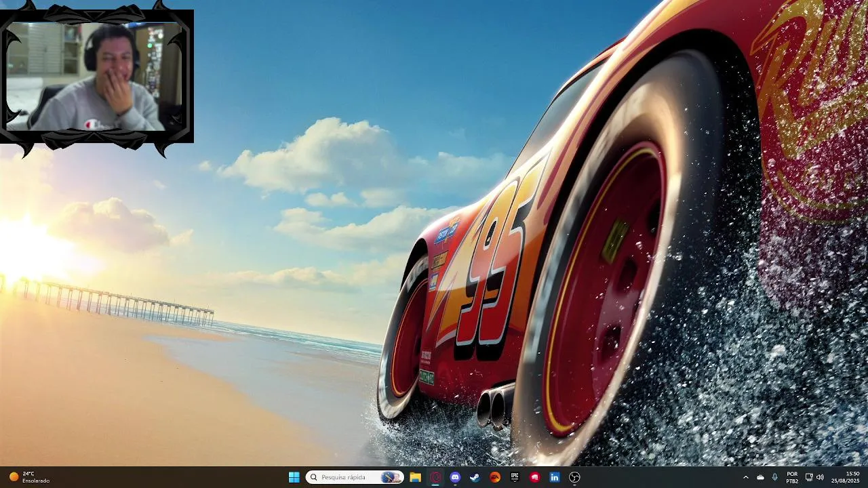Click the microphone tray icon
Image resolution: width=868 pixels, height=488 pixels.
tap(774, 477)
